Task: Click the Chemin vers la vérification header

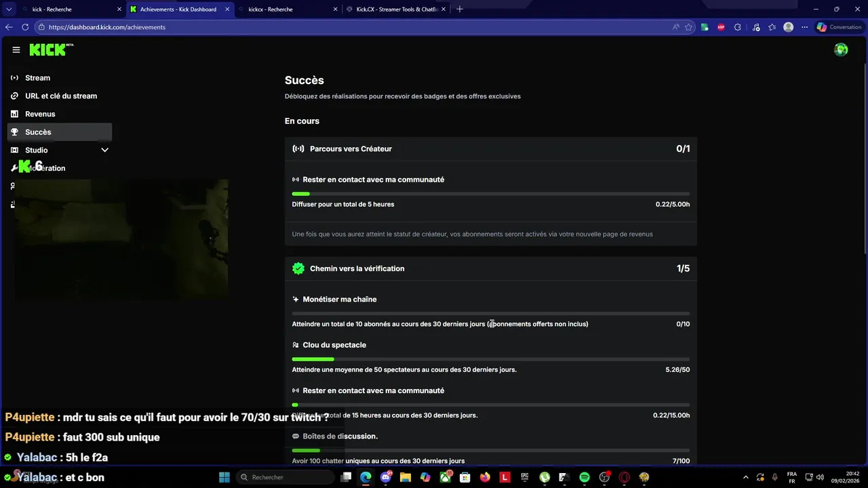Action: (x=491, y=268)
